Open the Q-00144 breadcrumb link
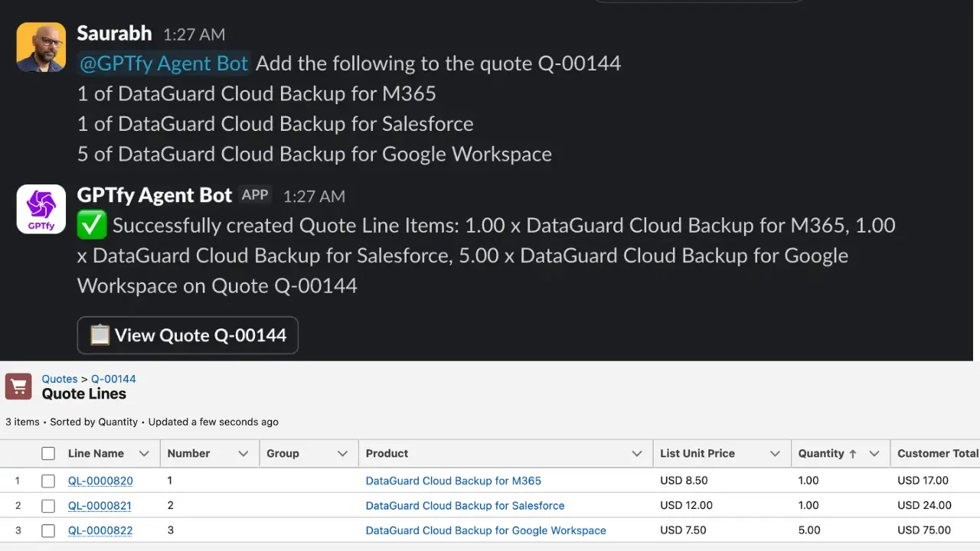Screen dimensions: 980x551 coord(113,379)
